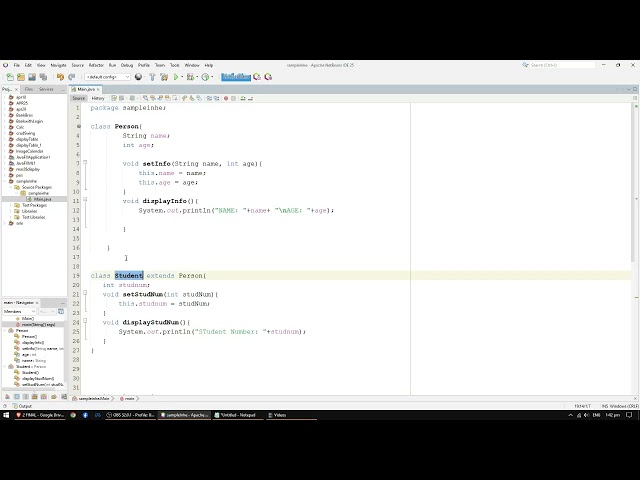
Task: Click the red Start Macro Recording icon
Action: [226, 98]
